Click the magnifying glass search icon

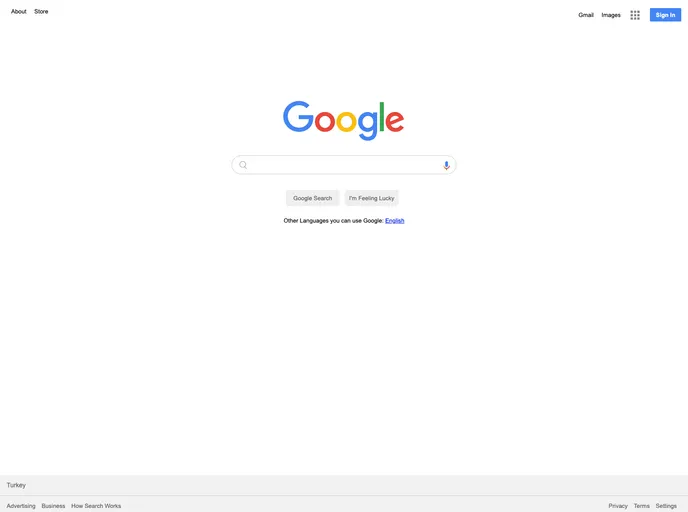(243, 165)
